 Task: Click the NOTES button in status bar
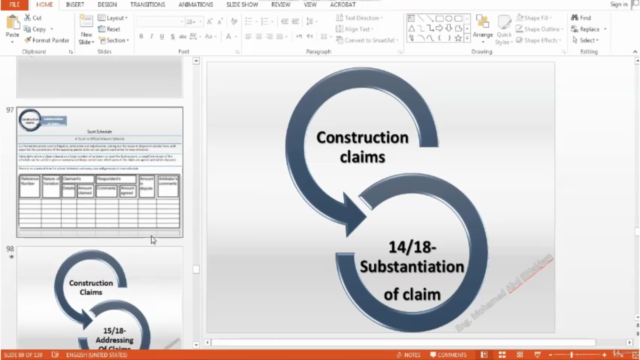point(409,355)
